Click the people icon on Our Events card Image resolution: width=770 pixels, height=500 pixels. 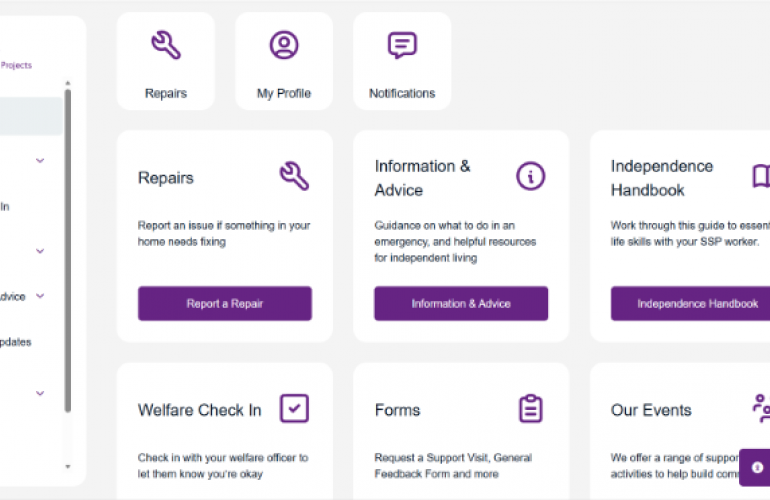760,408
